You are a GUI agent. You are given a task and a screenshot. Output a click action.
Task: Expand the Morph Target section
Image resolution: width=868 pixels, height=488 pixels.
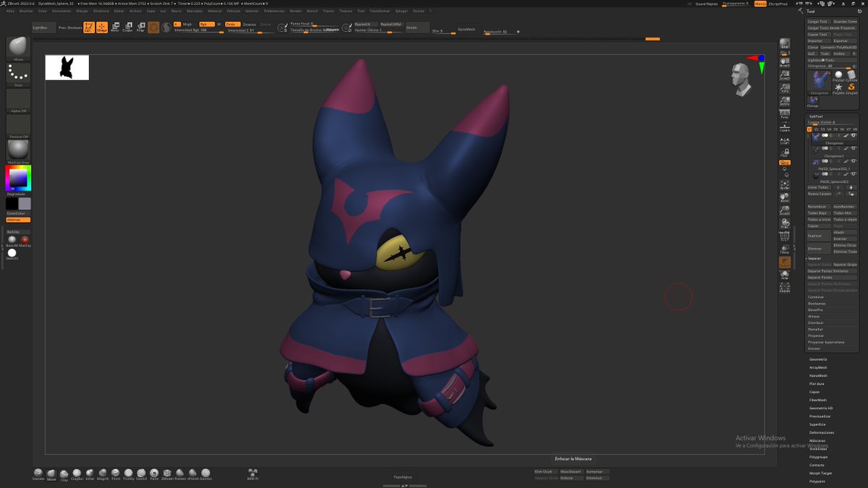[821, 473]
